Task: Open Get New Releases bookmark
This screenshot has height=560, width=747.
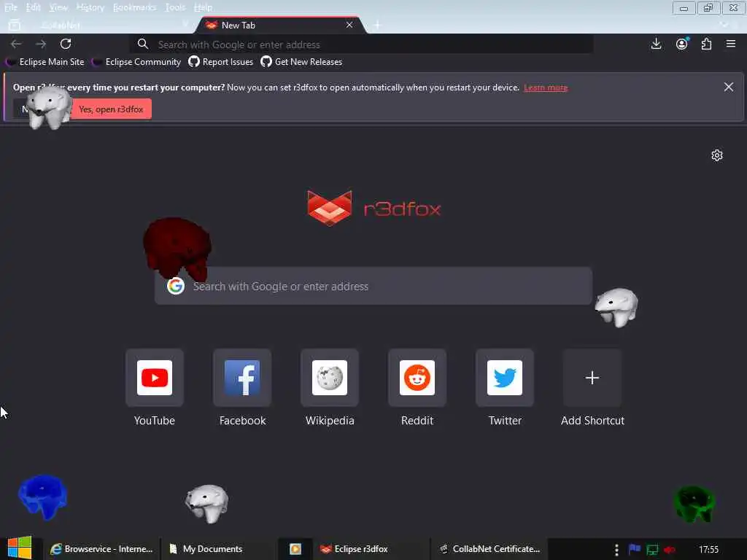Action: tap(301, 62)
